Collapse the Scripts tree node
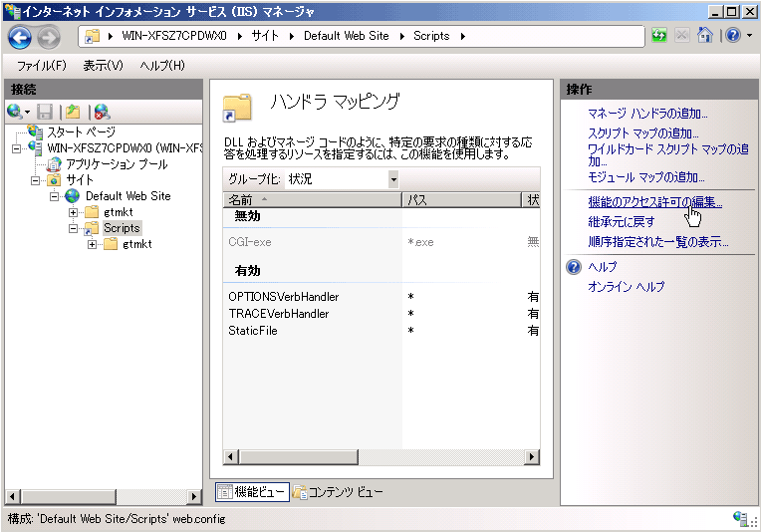 pos(74,229)
